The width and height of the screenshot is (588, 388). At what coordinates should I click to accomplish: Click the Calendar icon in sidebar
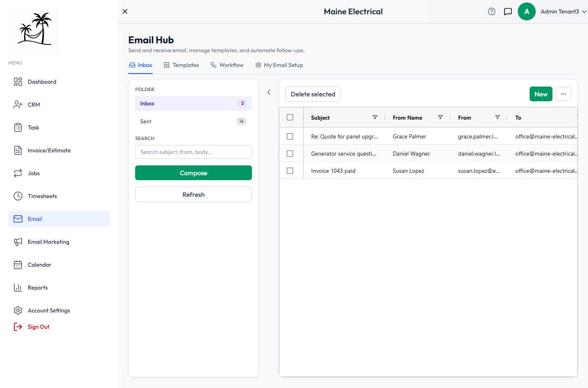click(x=18, y=265)
